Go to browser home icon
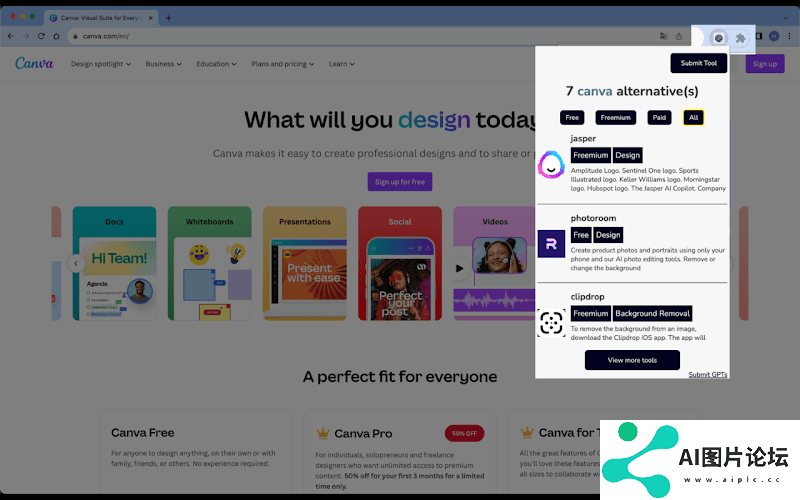800x500 pixels. tap(57, 36)
